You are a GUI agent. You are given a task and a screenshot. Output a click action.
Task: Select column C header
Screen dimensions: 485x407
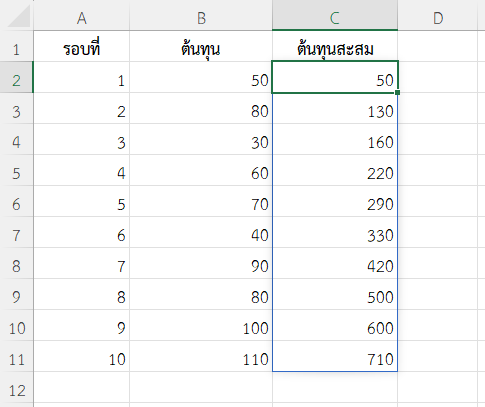point(335,15)
